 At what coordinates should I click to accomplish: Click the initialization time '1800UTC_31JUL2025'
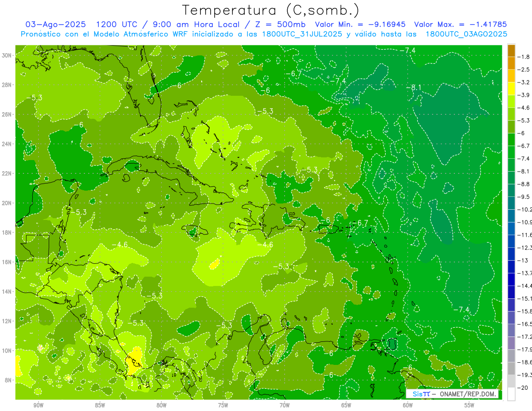(302, 34)
